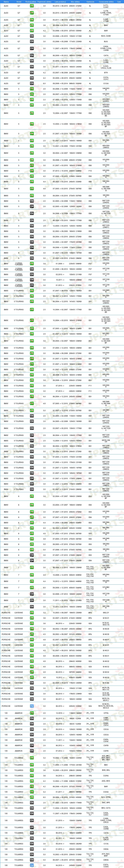The width and height of the screenshot is (124, 868).
Task: Select PB icon in BMW 7 N74 B60 row
Action: (32, 588)
